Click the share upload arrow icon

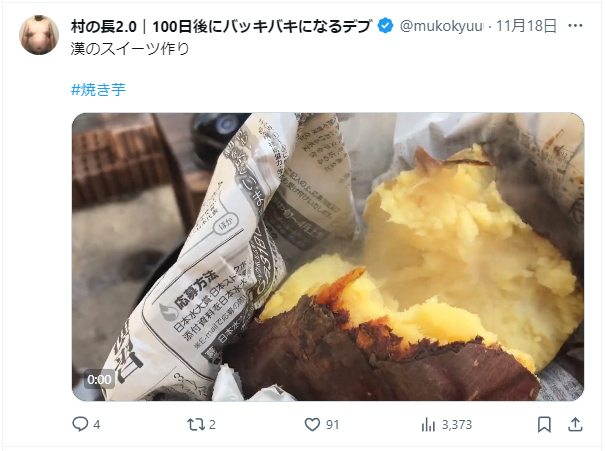click(x=575, y=425)
